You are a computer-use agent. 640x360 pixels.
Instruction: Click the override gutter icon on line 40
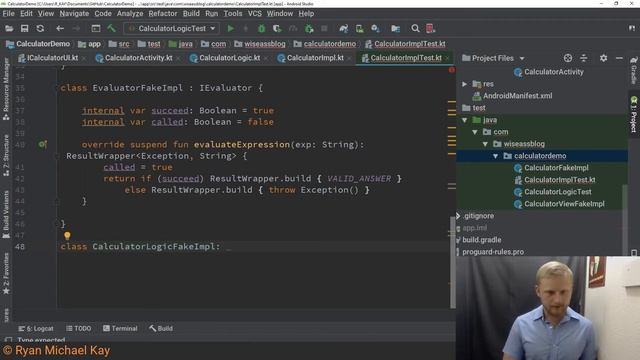[42, 144]
